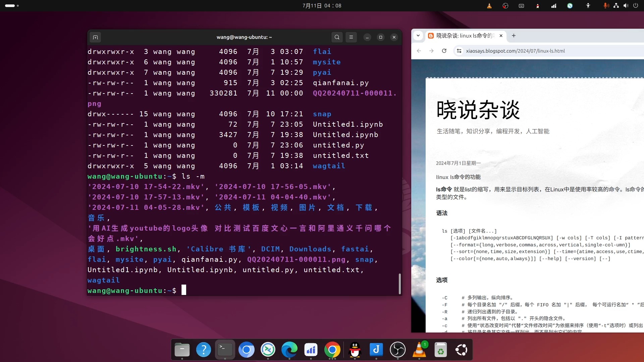
Task: Open VLC media player from the dock
Action: tap(420, 350)
